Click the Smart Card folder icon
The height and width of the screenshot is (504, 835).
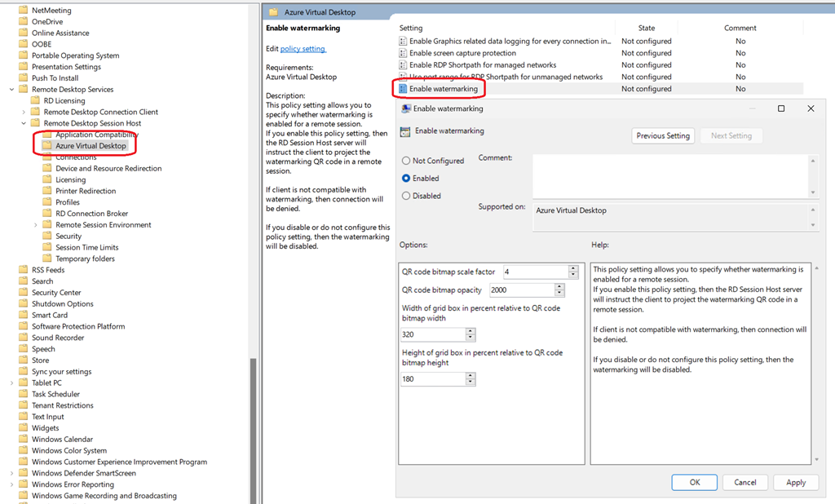23,315
